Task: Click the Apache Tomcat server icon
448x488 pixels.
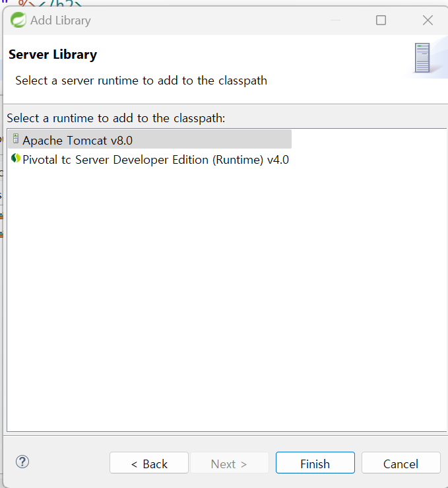Action: click(x=16, y=139)
